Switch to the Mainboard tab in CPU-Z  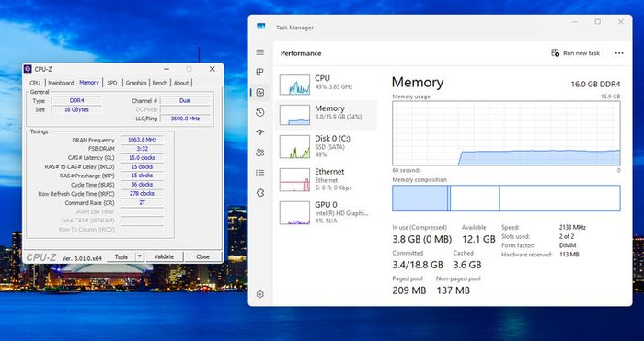click(62, 83)
